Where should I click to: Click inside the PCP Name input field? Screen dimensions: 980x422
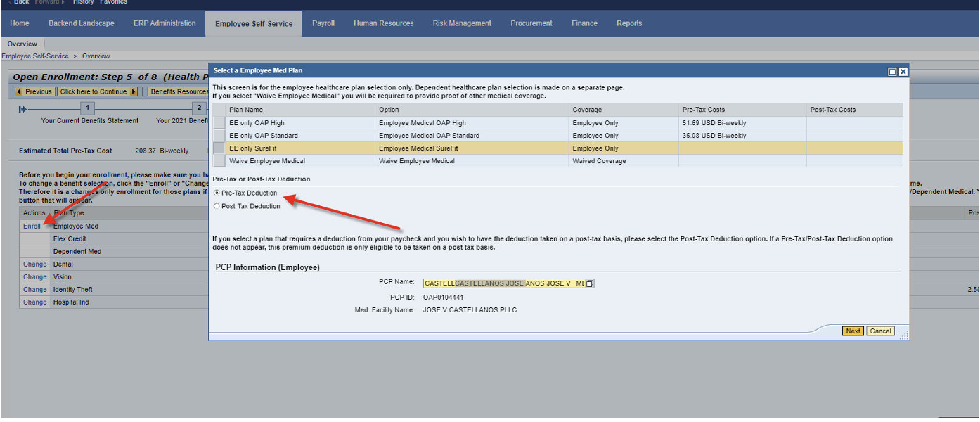[503, 283]
